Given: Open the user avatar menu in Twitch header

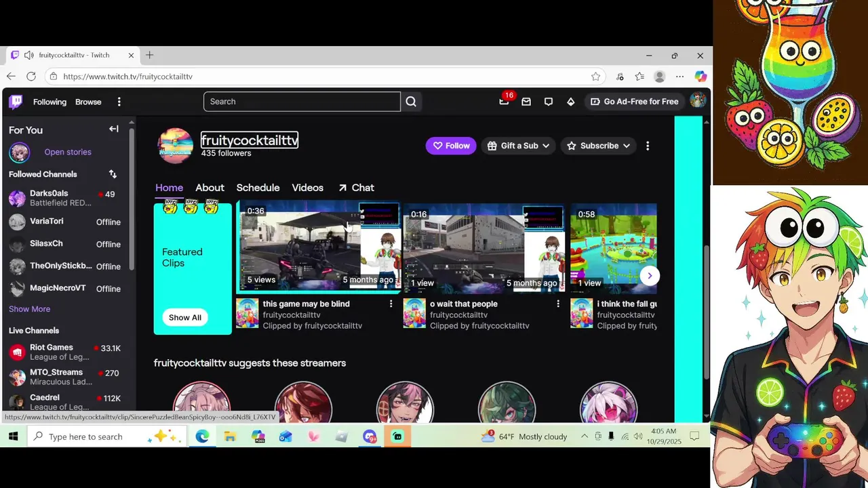Looking at the screenshot, I should [697, 101].
